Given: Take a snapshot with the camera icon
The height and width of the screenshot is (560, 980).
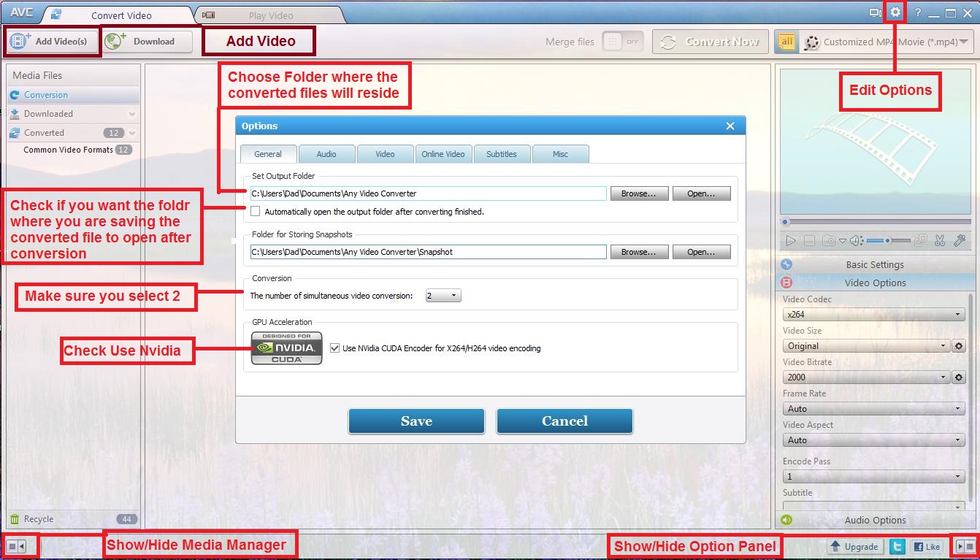Looking at the screenshot, I should pyautogui.click(x=829, y=240).
